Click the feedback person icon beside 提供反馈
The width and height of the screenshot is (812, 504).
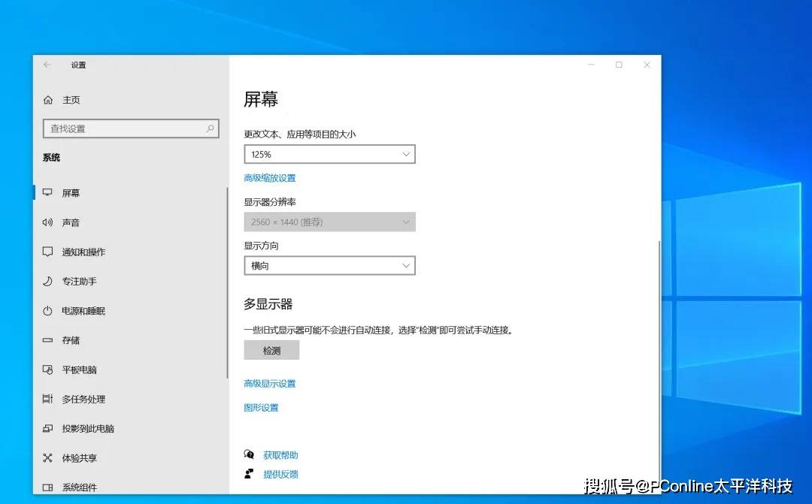249,474
